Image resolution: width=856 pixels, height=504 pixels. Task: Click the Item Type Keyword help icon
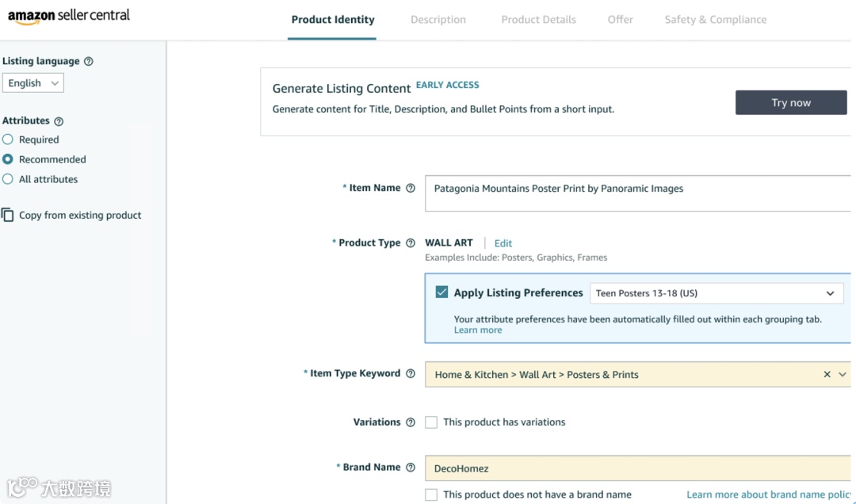[411, 374]
